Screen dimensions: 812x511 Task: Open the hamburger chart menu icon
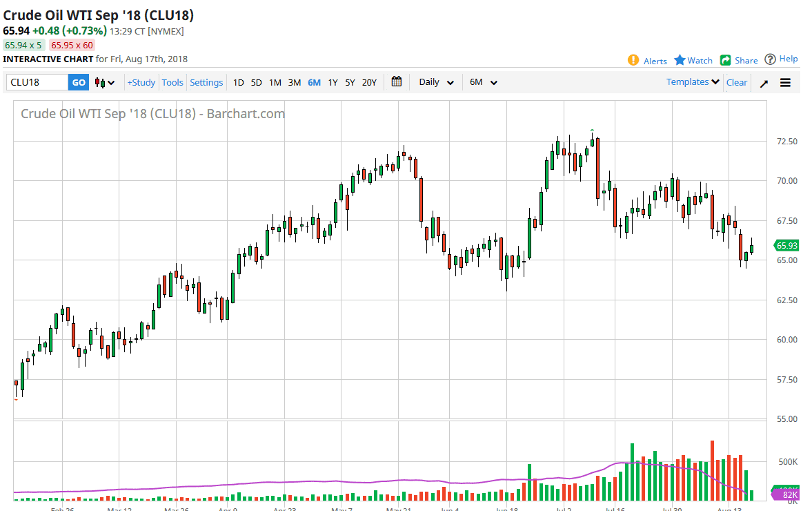(x=785, y=81)
